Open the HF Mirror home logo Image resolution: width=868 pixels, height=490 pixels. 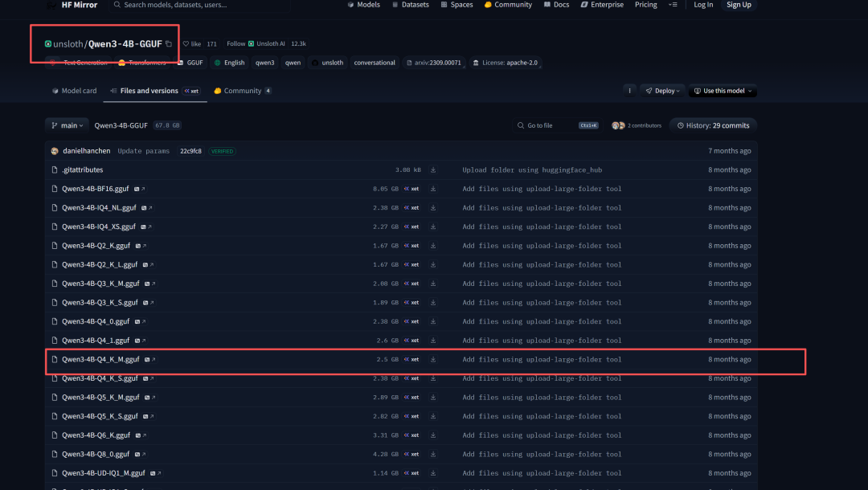pyautogui.click(x=72, y=5)
